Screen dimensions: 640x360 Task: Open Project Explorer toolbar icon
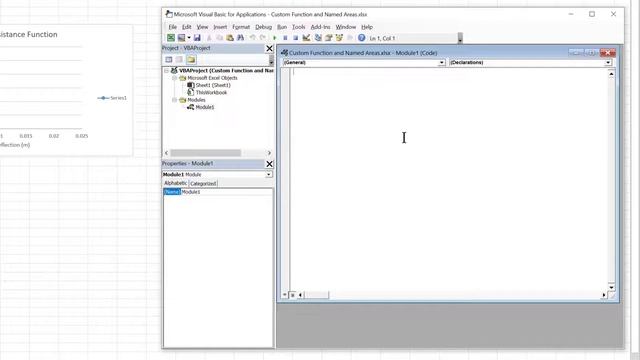[318, 38]
